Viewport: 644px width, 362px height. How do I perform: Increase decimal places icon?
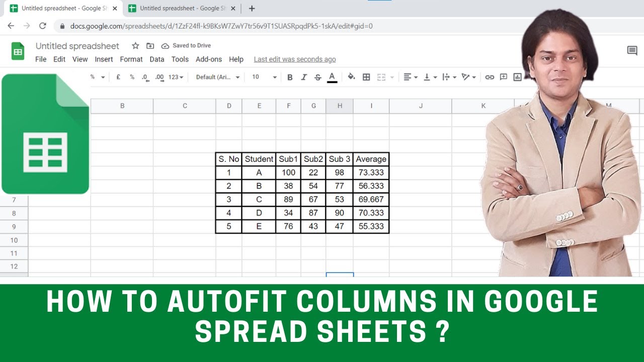pyautogui.click(x=159, y=77)
